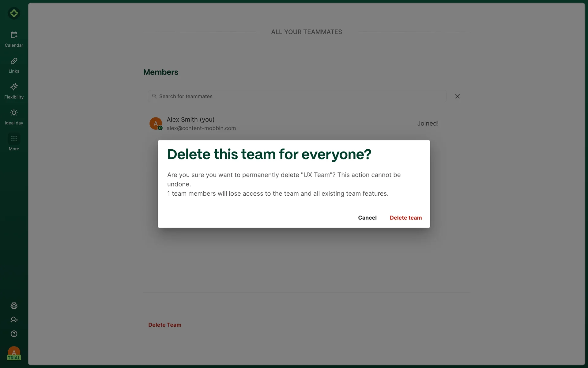
Task: Click Alex Smith's member avatar
Action: [x=156, y=123]
